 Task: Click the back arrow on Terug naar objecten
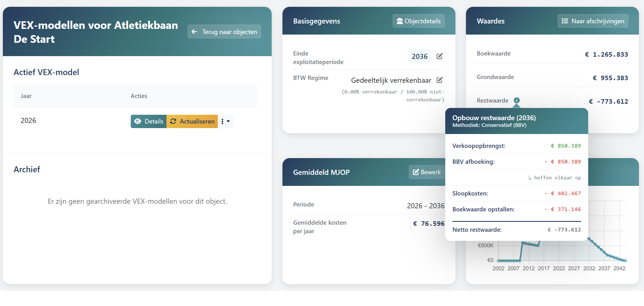click(195, 31)
